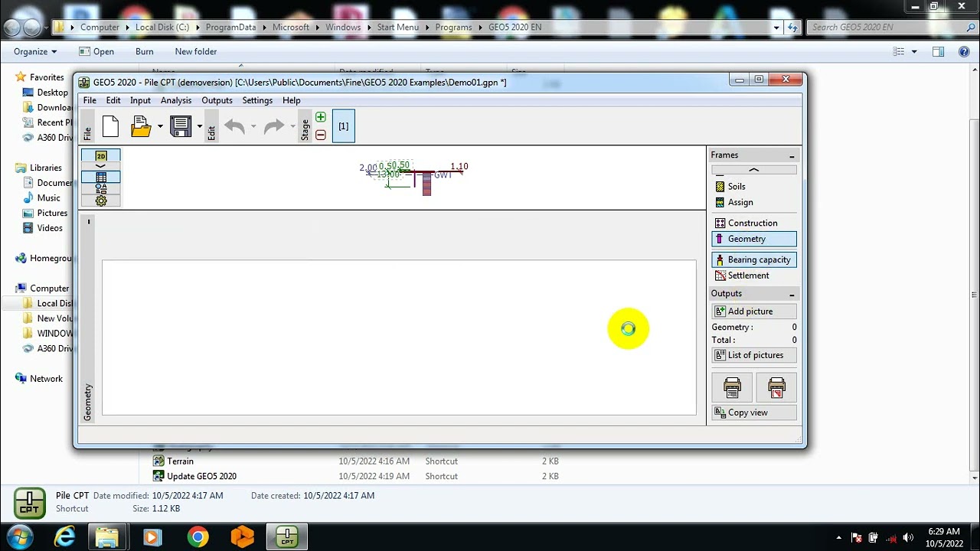
Task: Open the Help menu
Action: (x=291, y=100)
